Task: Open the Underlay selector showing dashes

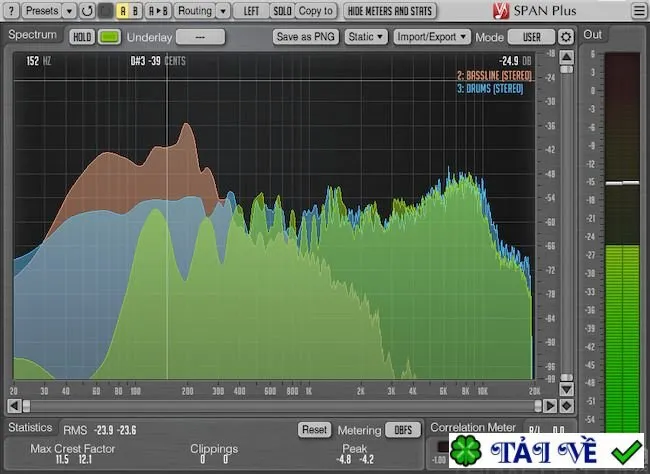Action: [x=200, y=37]
